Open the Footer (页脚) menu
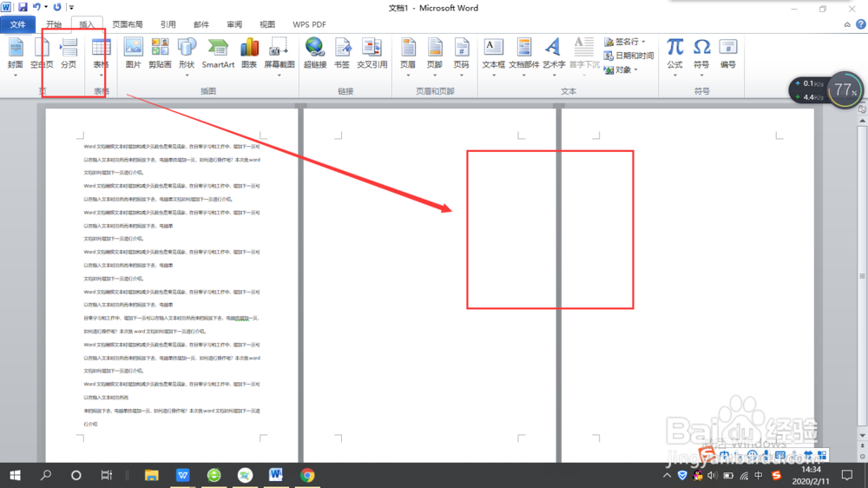The image size is (868, 488). pyautogui.click(x=435, y=55)
